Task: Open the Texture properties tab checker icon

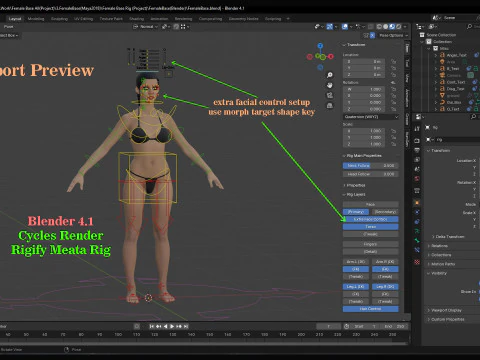Action: pos(417,262)
